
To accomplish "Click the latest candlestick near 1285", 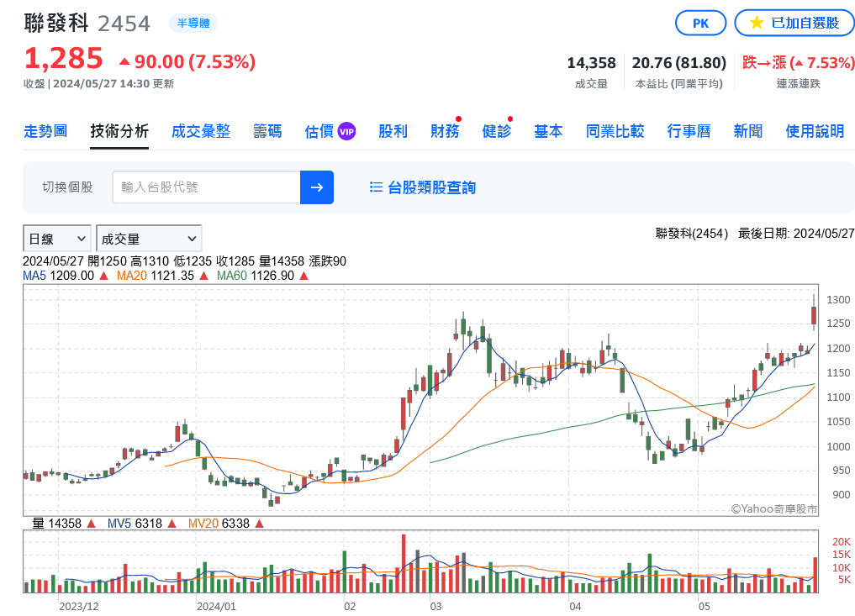I will [814, 314].
